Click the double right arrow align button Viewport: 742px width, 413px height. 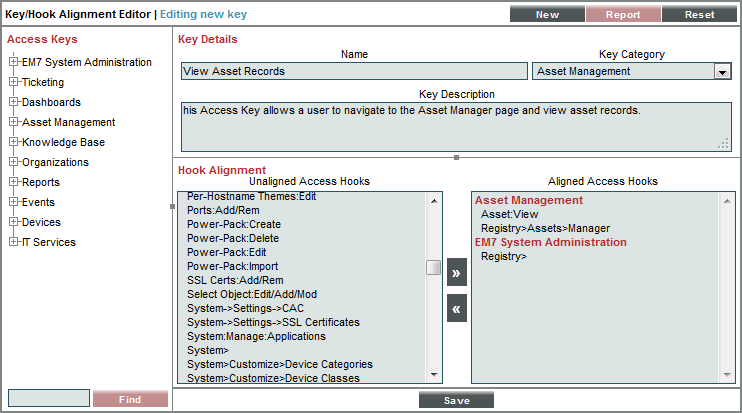(457, 272)
